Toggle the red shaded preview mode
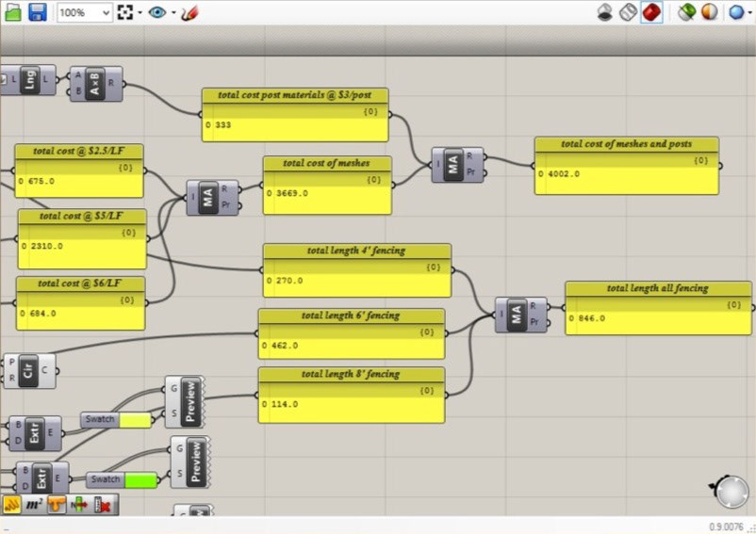This screenshot has height=534, width=756. [x=651, y=12]
